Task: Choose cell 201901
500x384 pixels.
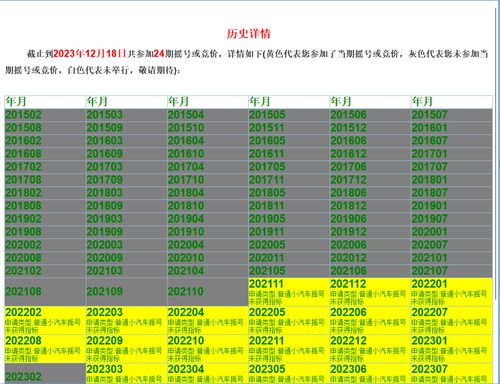Action: point(452,206)
